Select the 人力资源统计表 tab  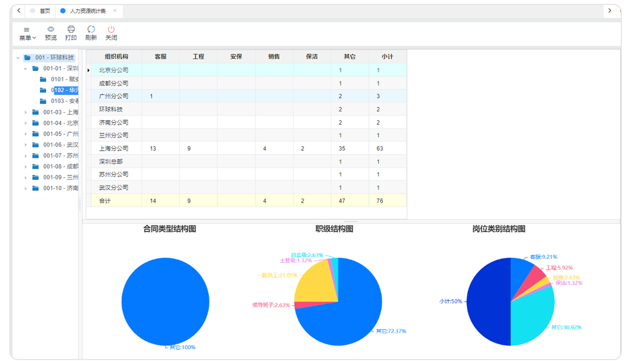87,11
